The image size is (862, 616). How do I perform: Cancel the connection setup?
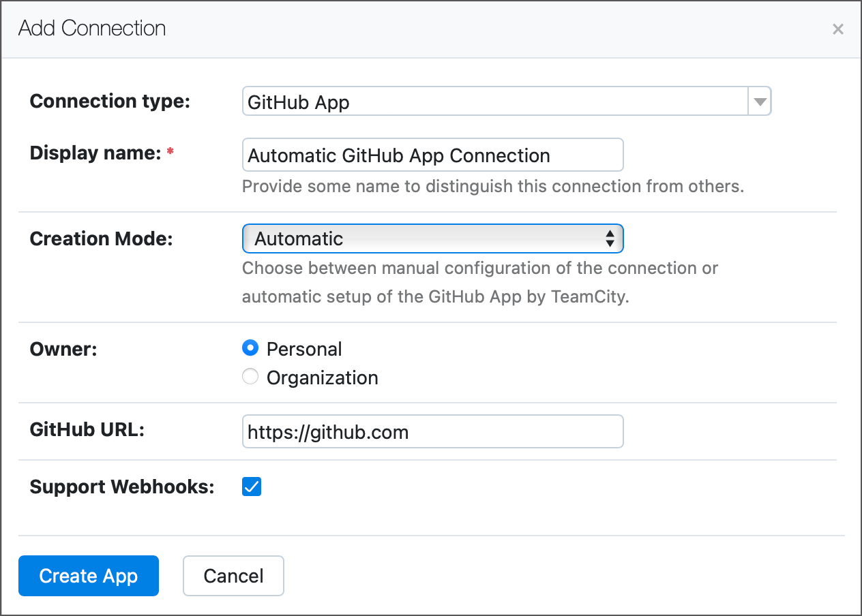click(233, 575)
